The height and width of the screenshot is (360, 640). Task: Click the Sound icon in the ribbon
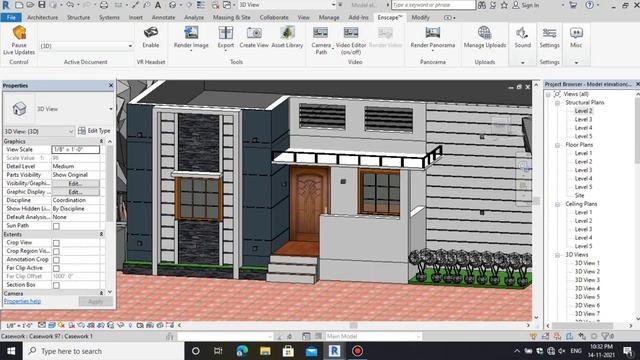522,33
